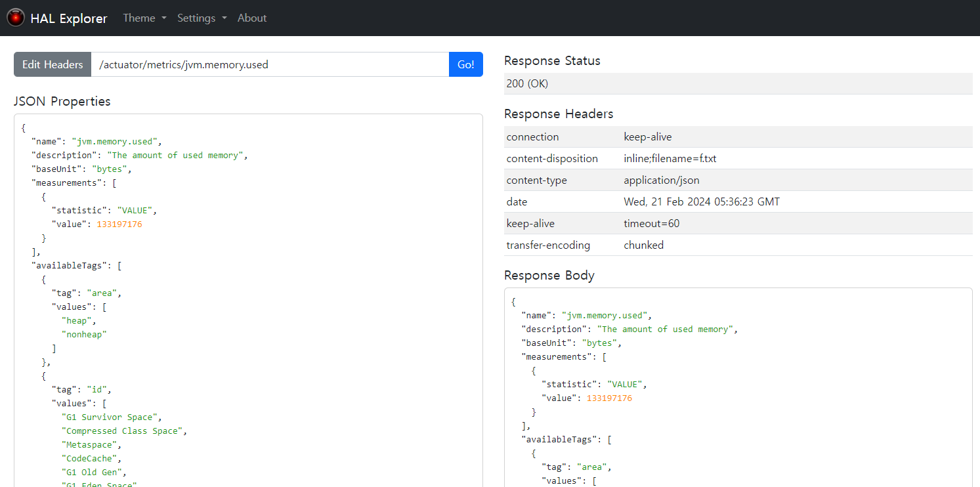This screenshot has width=980, height=487.
Task: Click the JSON Properties heading
Action: pyautogui.click(x=62, y=101)
